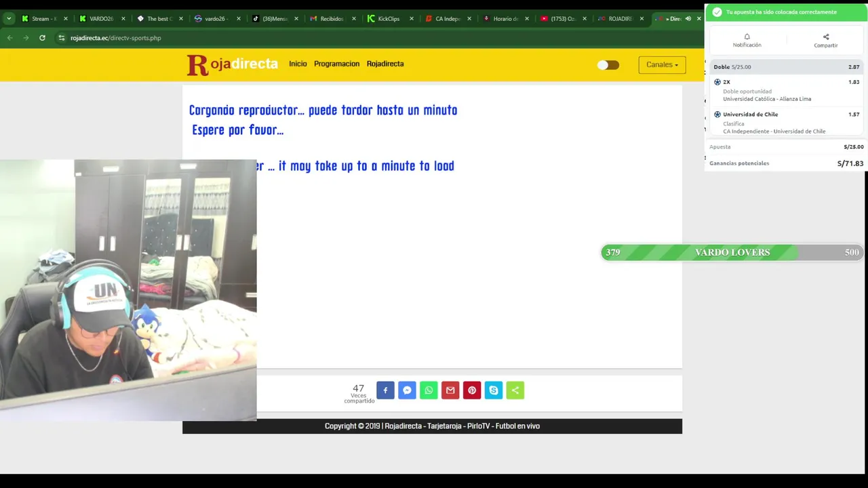Open the green more-sharing options icon

point(515,390)
